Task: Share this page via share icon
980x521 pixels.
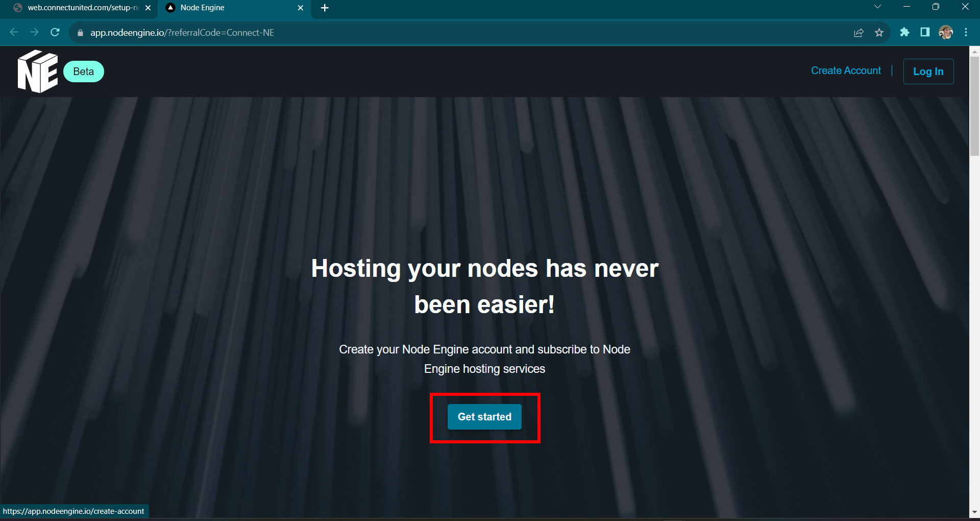Action: (859, 33)
